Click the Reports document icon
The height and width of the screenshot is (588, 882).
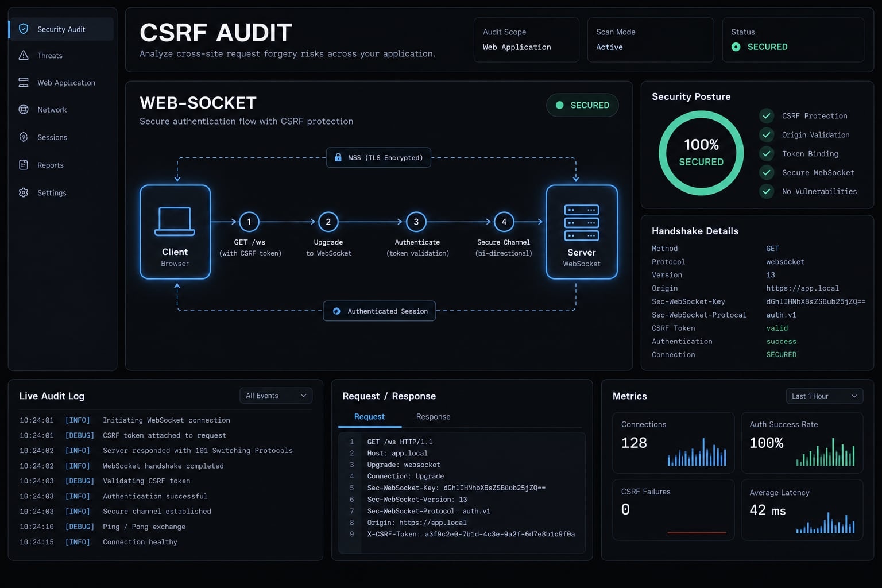click(24, 165)
